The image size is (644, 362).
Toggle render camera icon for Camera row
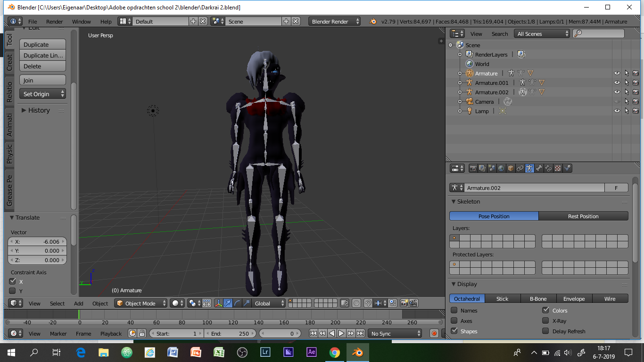(636, 101)
